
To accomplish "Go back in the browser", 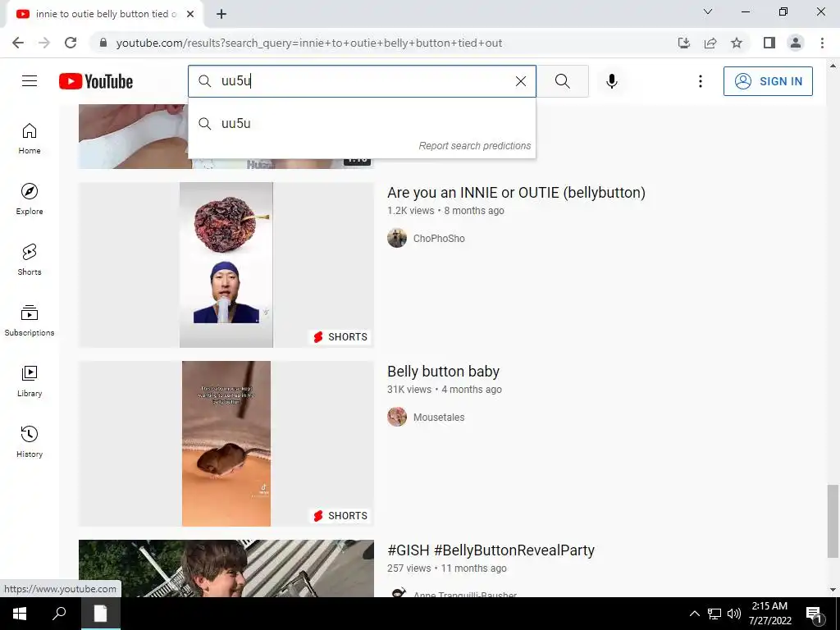I will (x=18, y=43).
